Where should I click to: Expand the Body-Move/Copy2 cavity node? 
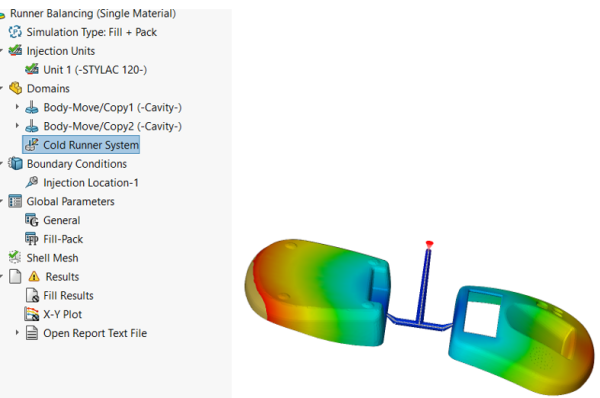[x=17, y=125]
